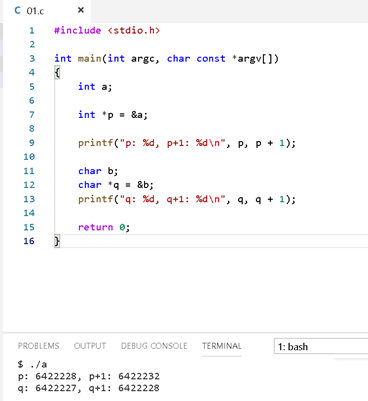The image size is (368, 401).
Task: Click the 'argc' parameter
Action: [x=143, y=59]
